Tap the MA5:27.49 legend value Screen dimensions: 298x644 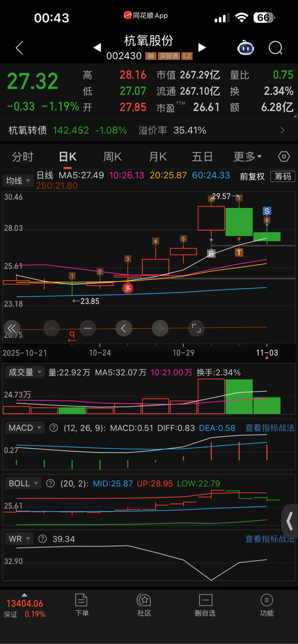pyautogui.click(x=81, y=175)
